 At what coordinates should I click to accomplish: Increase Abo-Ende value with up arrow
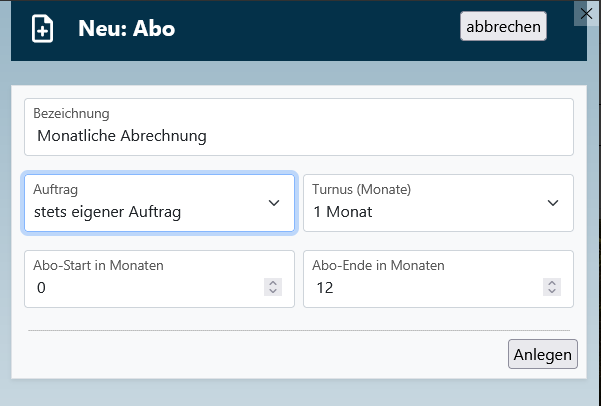click(x=551, y=284)
